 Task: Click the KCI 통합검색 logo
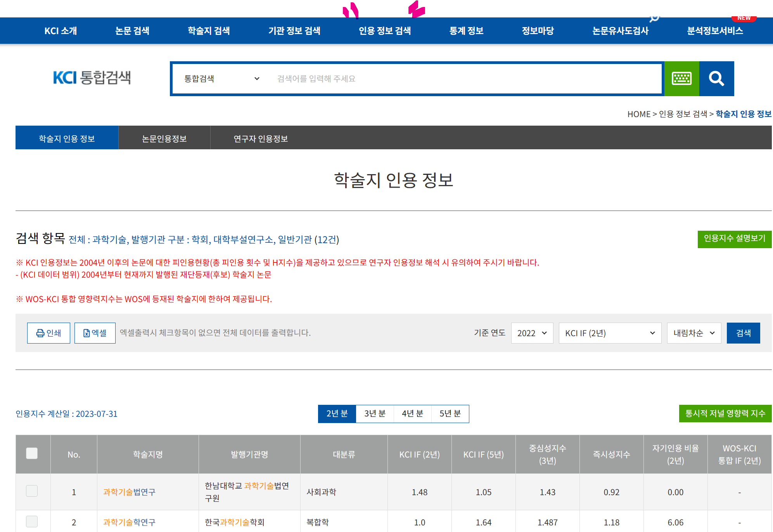click(92, 78)
